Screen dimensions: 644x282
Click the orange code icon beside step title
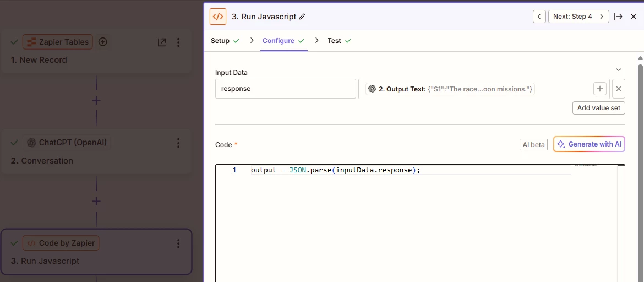tap(218, 17)
